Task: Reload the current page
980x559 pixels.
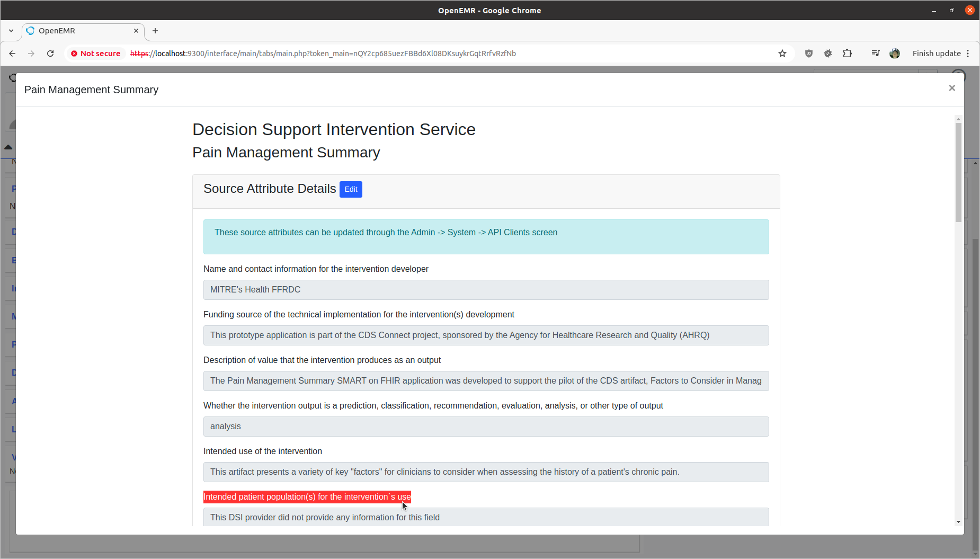Action: click(x=50, y=54)
